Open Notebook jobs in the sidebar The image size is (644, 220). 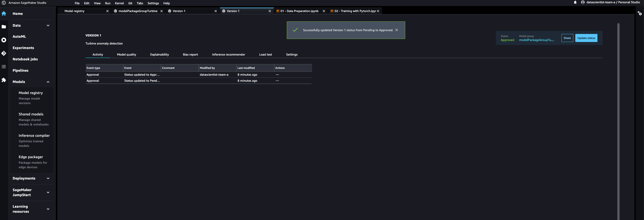[x=25, y=59]
